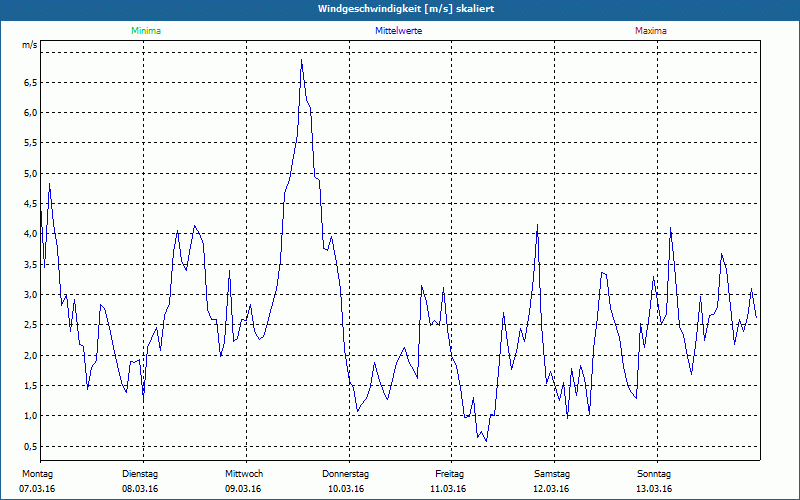Click the highest wind peak on Mittwoch
This screenshot has height=500, width=800.
tap(301, 60)
